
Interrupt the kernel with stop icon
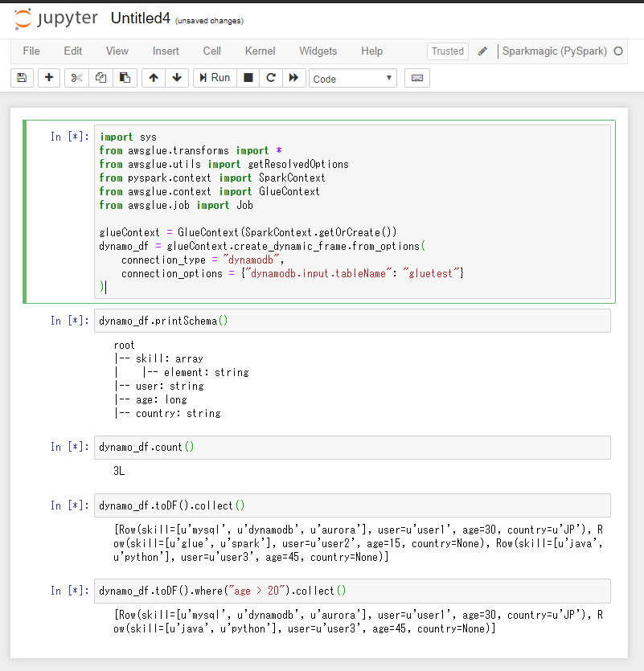pos(251,78)
